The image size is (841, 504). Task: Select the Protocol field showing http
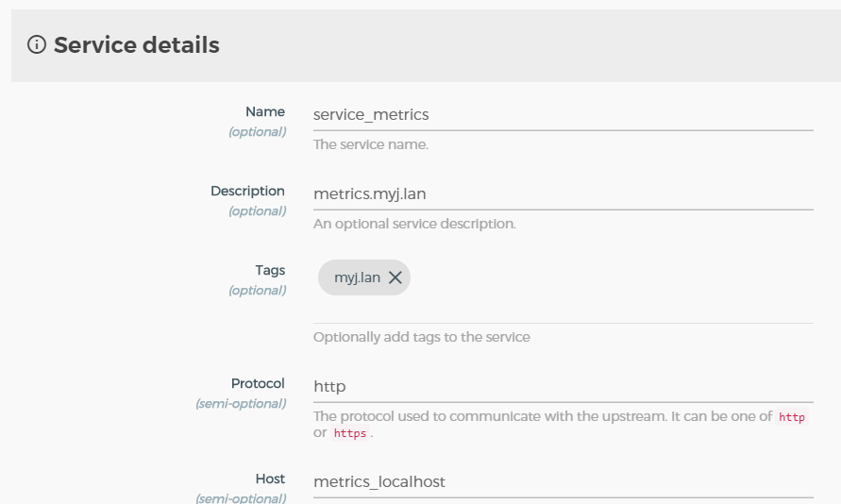(563, 387)
